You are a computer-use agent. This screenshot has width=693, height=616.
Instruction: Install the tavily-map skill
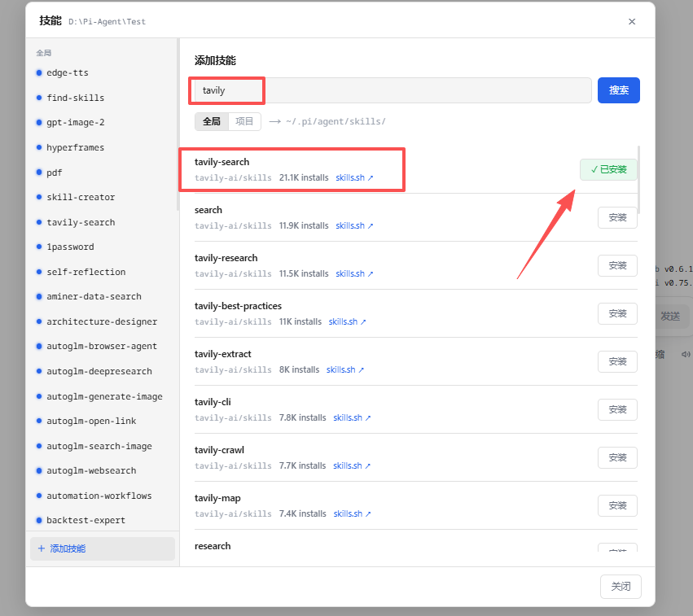(617, 506)
